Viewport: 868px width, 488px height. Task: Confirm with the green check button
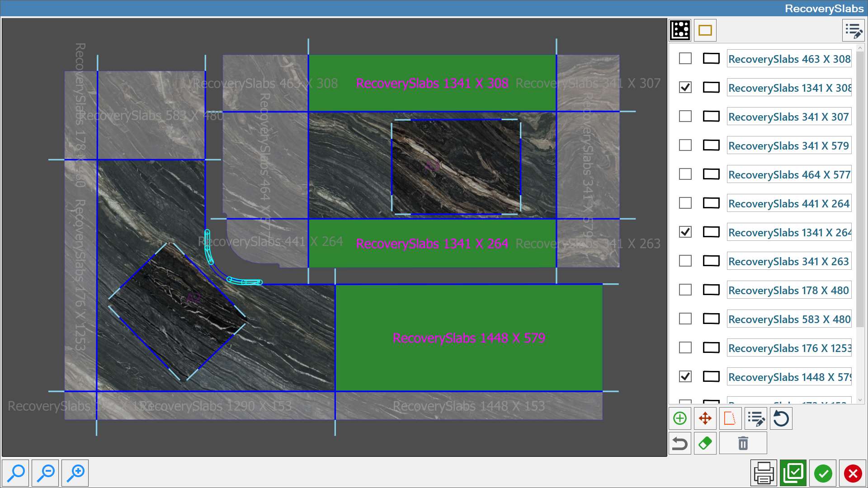pos(823,473)
